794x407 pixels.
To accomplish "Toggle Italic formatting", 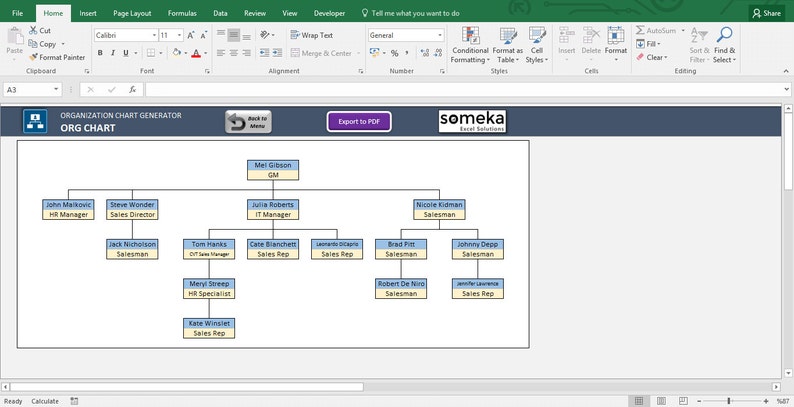I will pyautogui.click(x=112, y=53).
